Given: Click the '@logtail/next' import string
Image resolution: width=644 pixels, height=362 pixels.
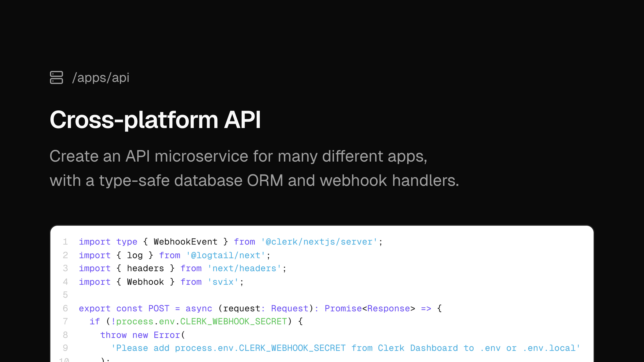Looking at the screenshot, I should (225, 255).
